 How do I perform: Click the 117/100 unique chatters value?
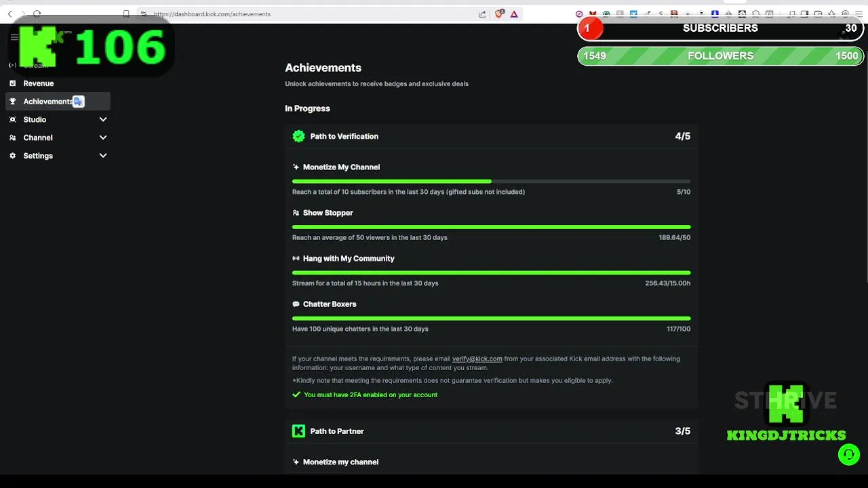tap(679, 329)
